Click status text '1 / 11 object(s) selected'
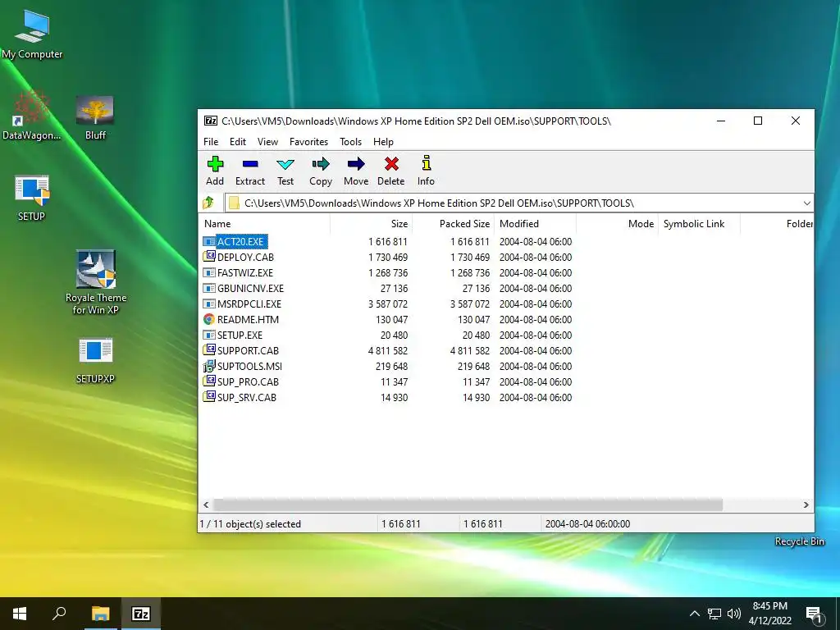Image resolution: width=840 pixels, height=630 pixels. coord(250,524)
